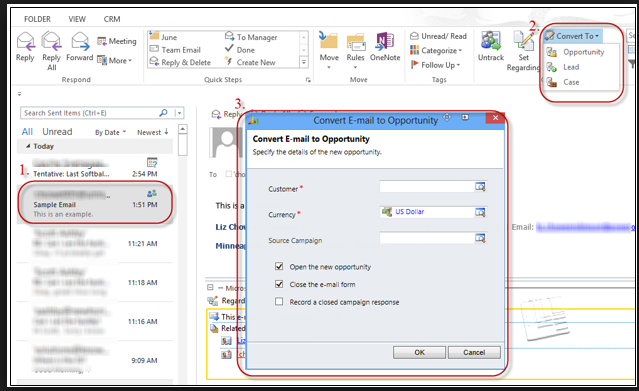Viewport: 639px width, 391px height.
Task: Open the More respond options dropdown
Action: click(115, 60)
